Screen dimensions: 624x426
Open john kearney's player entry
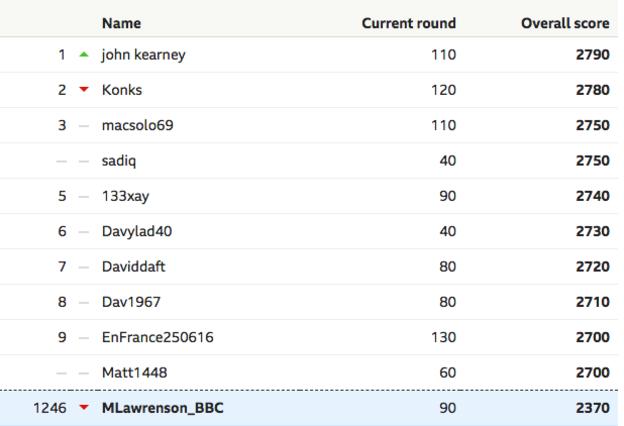click(x=143, y=55)
